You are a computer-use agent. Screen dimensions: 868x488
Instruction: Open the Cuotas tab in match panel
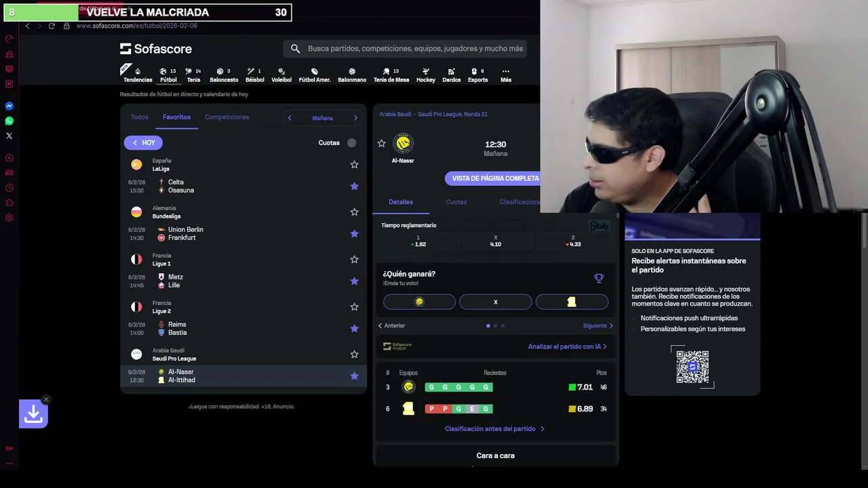[456, 202]
